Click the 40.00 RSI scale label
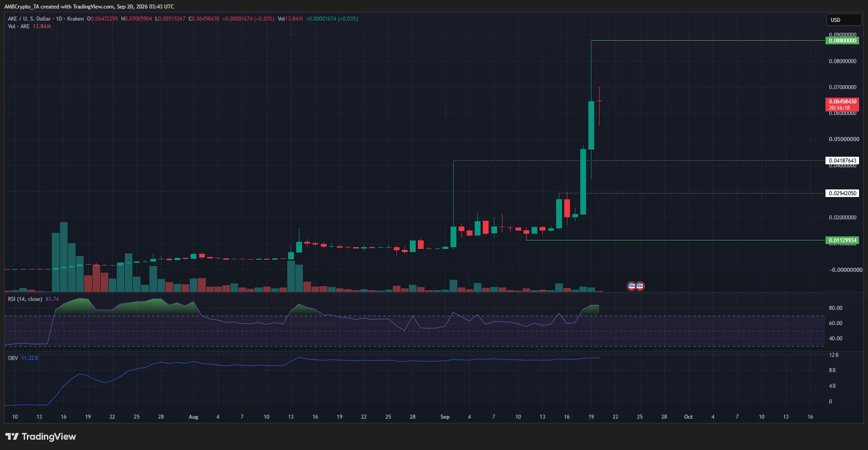The image size is (868, 450). click(x=835, y=339)
